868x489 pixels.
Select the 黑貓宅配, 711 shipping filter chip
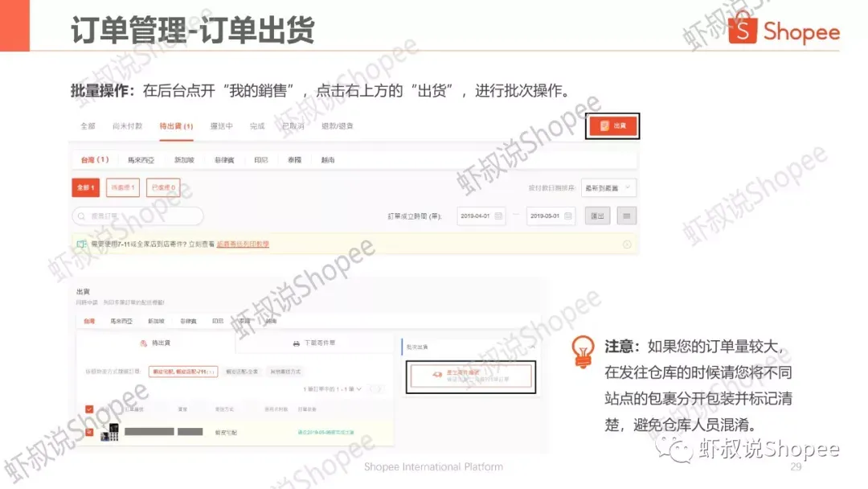click(183, 372)
